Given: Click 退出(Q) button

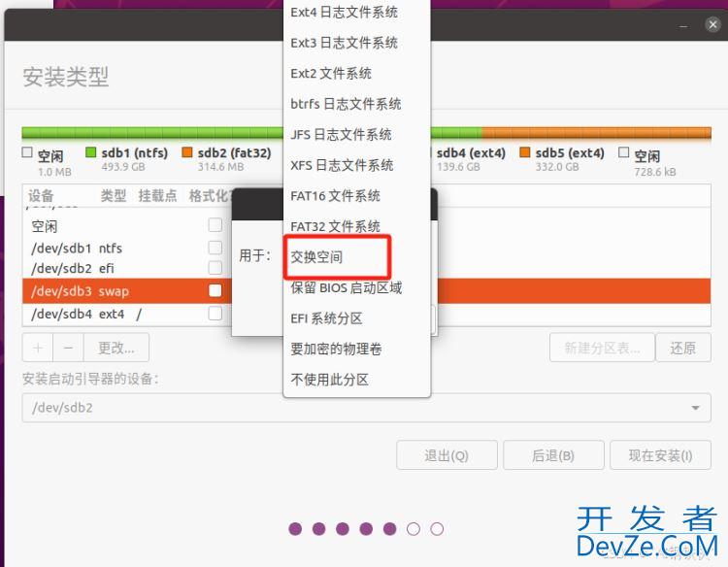Looking at the screenshot, I should point(447,455).
